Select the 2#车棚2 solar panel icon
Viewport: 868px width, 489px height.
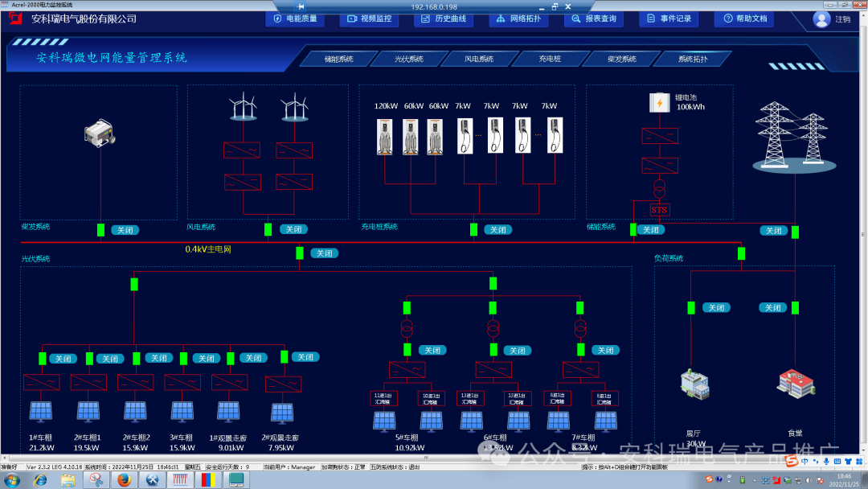[x=135, y=413]
